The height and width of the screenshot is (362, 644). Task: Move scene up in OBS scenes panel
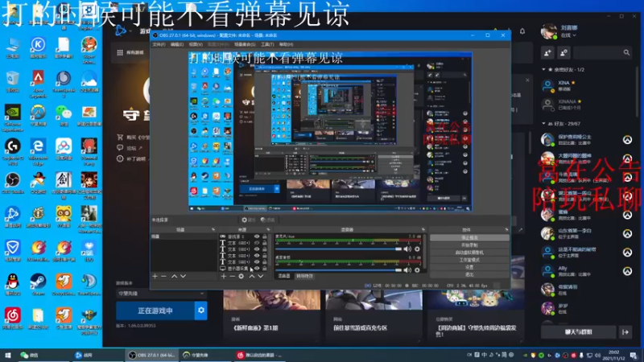point(174,276)
